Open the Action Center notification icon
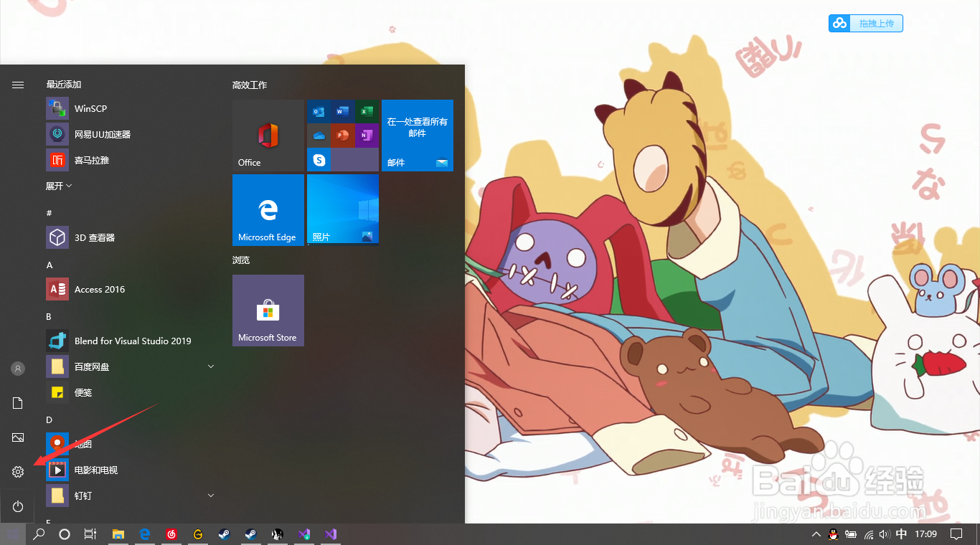 pos(956,534)
